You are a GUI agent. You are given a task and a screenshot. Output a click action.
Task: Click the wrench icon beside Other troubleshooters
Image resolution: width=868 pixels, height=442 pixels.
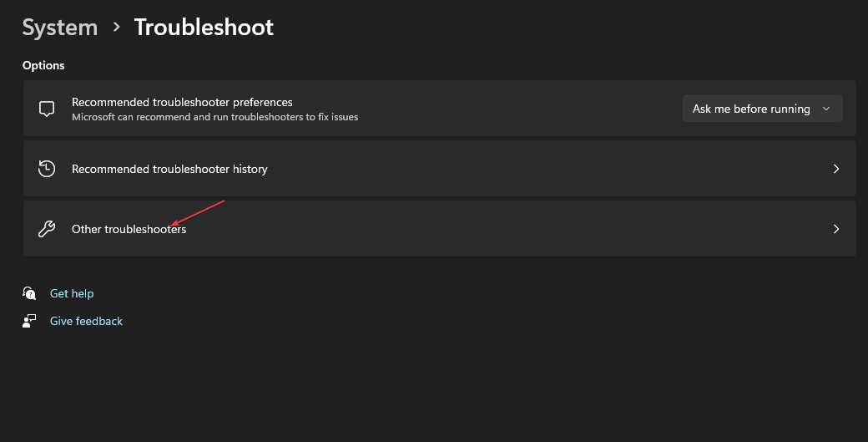(x=47, y=229)
